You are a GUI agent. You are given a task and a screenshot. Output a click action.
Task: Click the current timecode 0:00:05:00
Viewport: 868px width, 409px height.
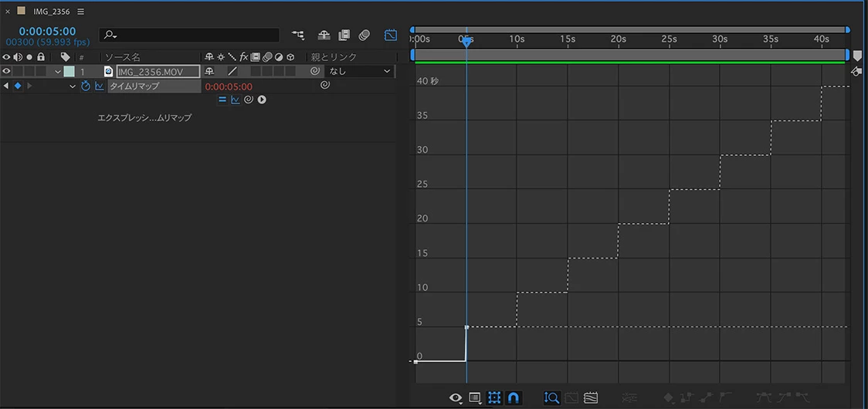[48, 32]
